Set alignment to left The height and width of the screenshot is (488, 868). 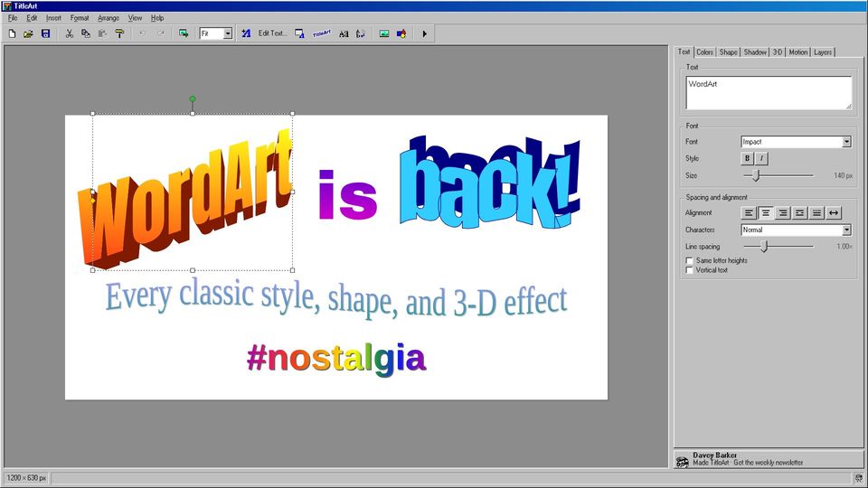749,213
